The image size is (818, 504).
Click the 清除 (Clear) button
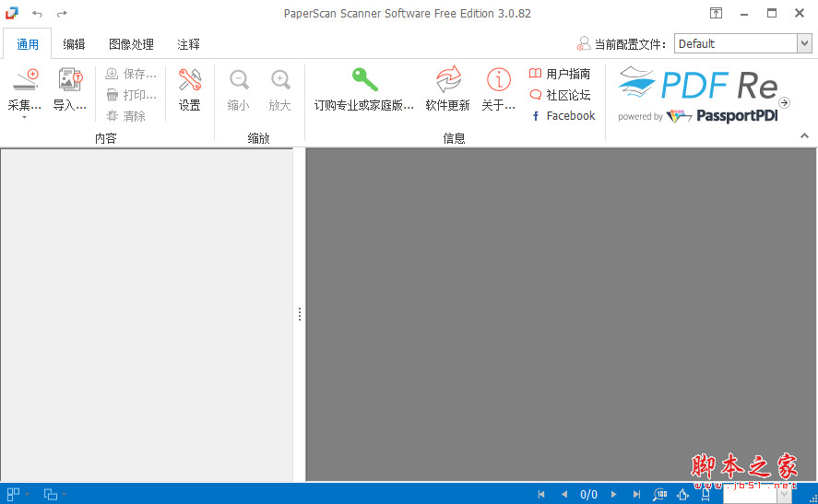[125, 116]
